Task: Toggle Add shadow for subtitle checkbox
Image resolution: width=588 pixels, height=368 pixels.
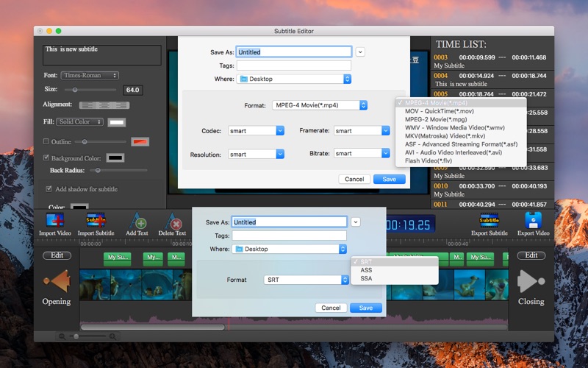Action: click(x=49, y=188)
